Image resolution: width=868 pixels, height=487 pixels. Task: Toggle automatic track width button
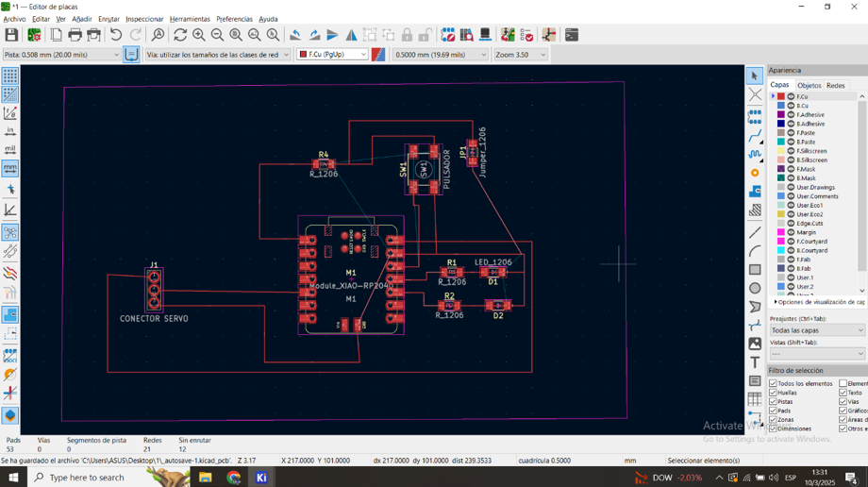[x=131, y=55]
